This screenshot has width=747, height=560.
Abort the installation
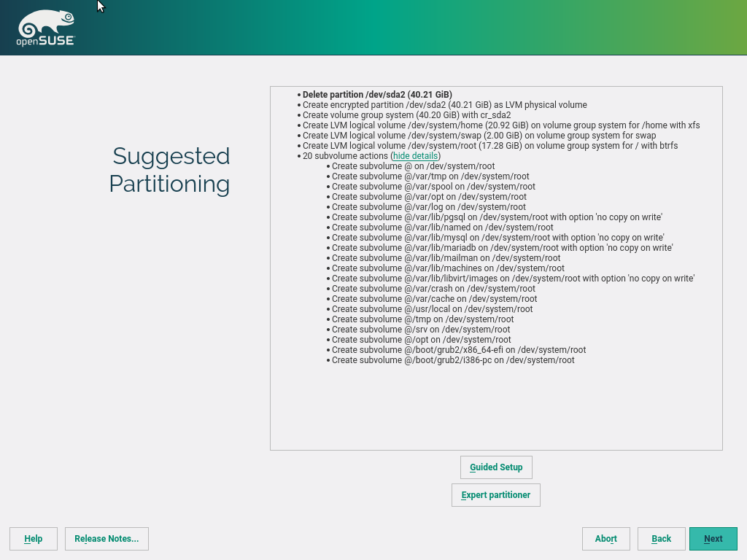click(605, 539)
